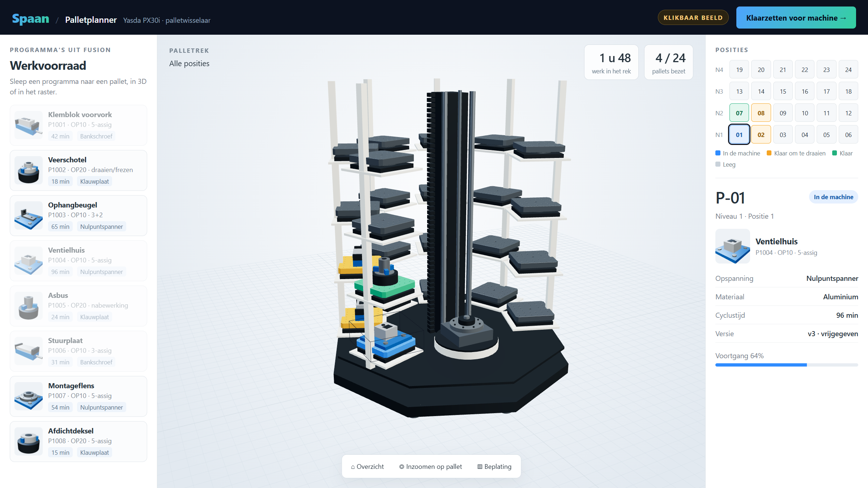Image resolution: width=868 pixels, height=488 pixels.
Task: Click the Cyclustijd 96 min value
Action: (847, 315)
